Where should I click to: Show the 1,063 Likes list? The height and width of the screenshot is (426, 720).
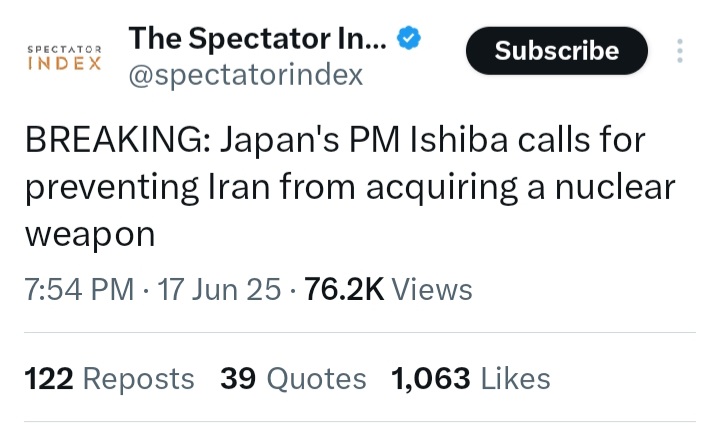[x=471, y=379]
